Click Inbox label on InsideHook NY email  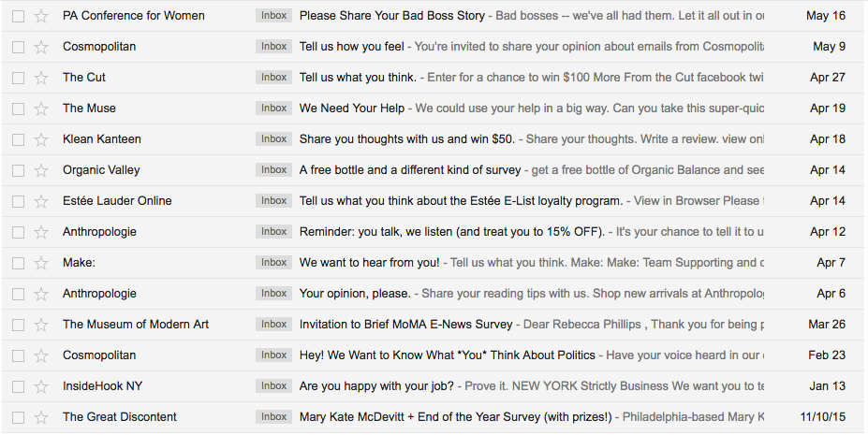tap(274, 385)
